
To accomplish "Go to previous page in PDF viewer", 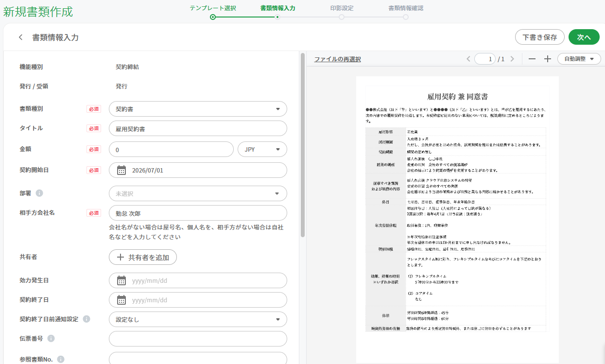I will (x=468, y=59).
